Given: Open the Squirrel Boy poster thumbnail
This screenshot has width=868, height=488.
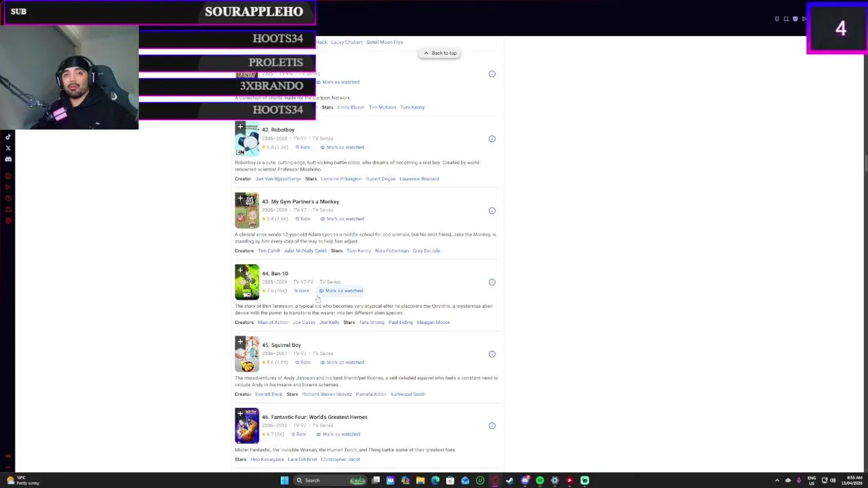Looking at the screenshot, I should point(247,354).
